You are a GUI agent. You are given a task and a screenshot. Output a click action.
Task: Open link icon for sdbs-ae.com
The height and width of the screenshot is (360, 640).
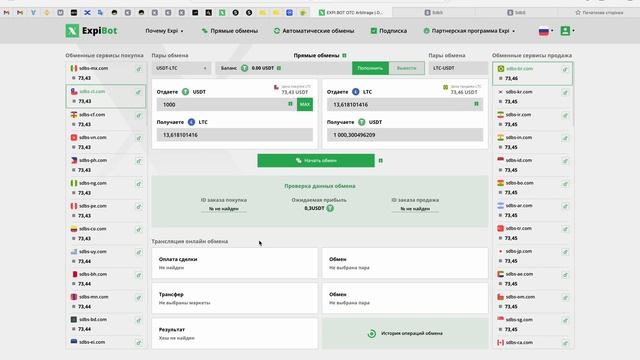point(565,276)
